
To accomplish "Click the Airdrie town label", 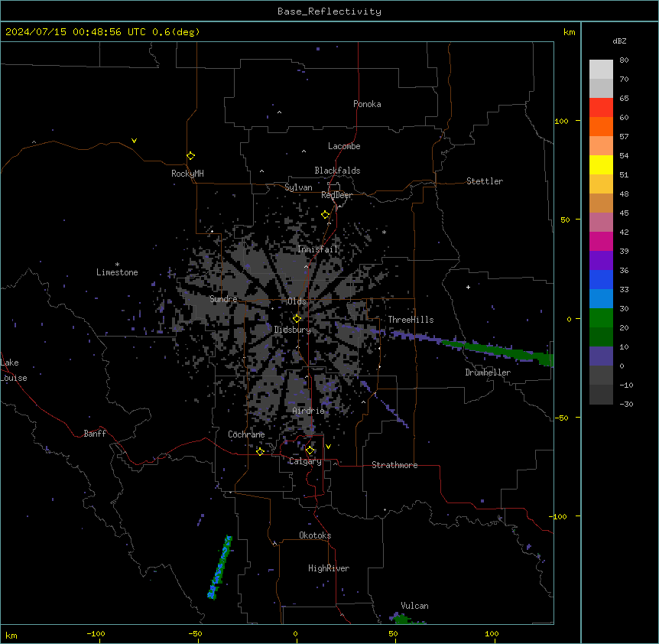I will click(x=309, y=411).
